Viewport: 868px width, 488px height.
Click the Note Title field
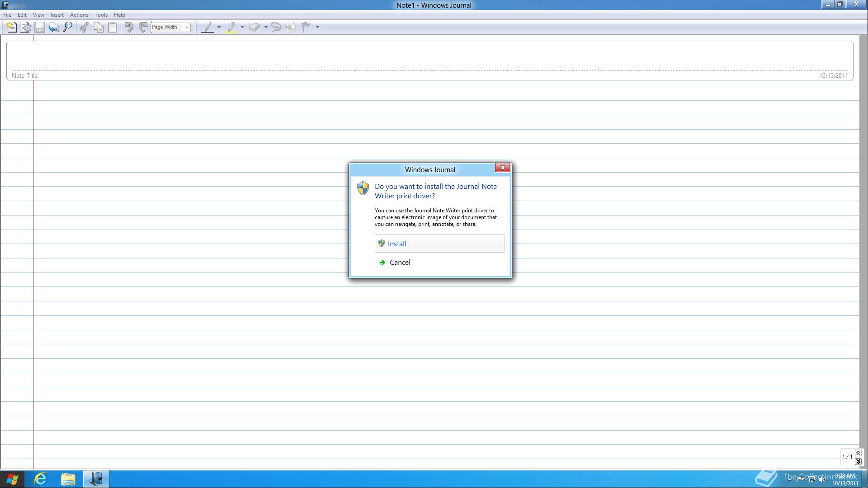point(407,59)
